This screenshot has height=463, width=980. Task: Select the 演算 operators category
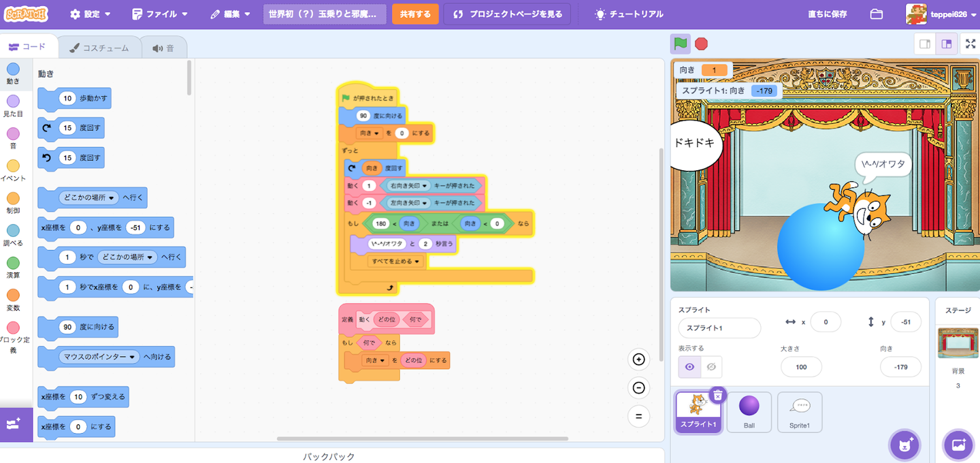tap(13, 268)
